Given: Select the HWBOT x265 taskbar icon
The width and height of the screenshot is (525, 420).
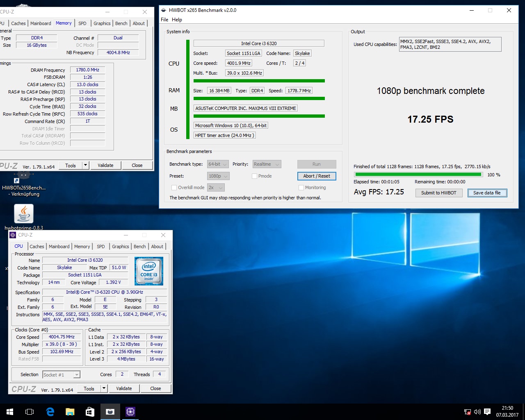Looking at the screenshot, I should (110, 412).
